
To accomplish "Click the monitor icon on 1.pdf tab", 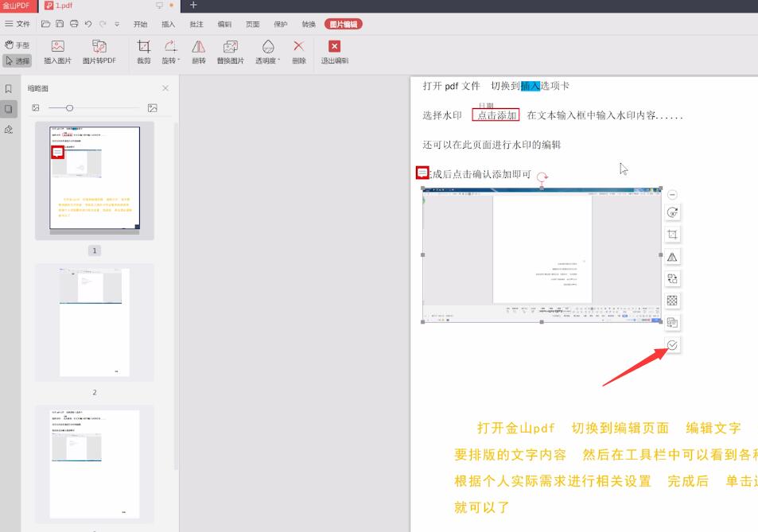I will tap(160, 6).
